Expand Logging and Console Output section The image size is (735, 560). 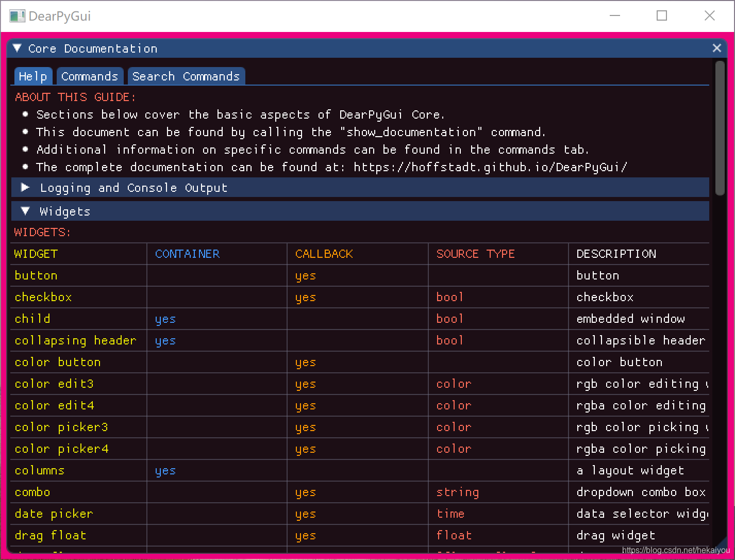coord(360,188)
